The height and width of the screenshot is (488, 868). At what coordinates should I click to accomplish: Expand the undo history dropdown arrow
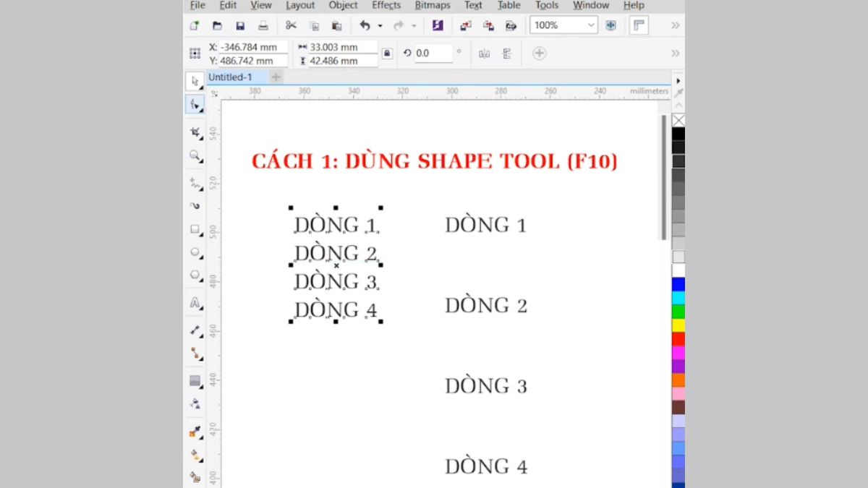380,26
